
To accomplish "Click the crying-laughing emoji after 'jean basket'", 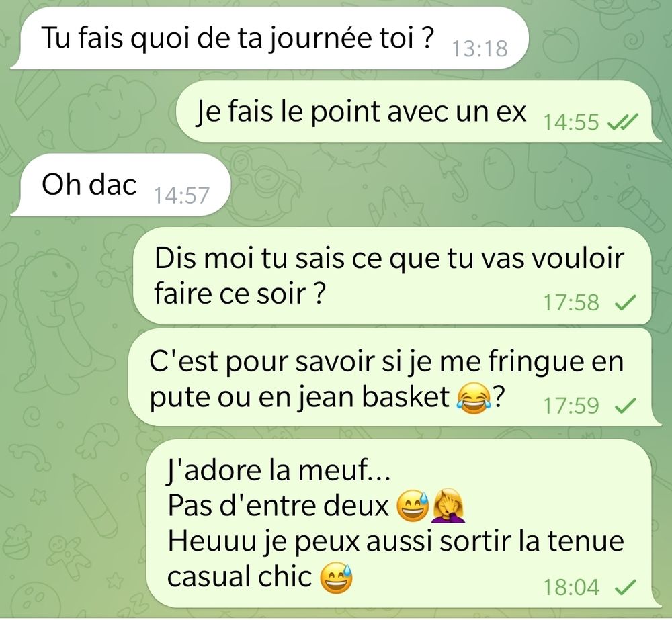I will [474, 398].
